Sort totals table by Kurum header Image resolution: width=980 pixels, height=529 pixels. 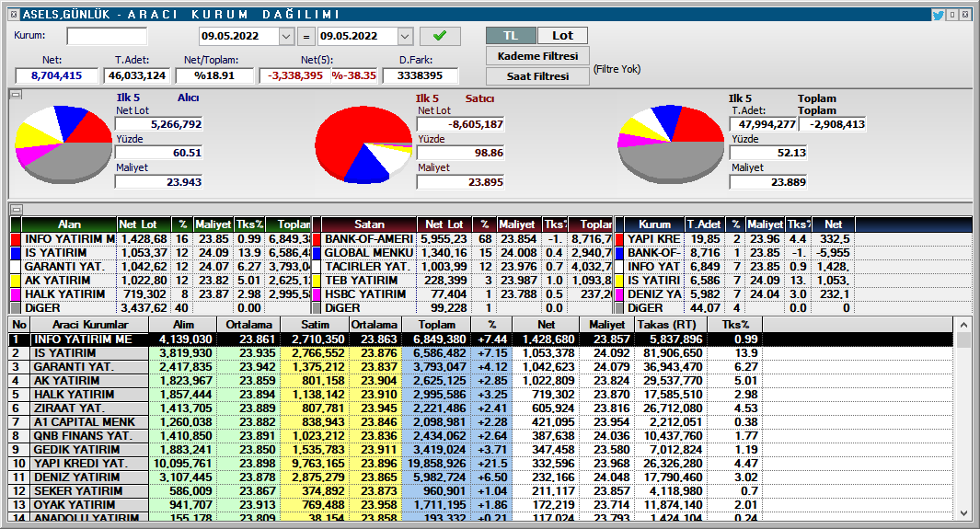[654, 224]
